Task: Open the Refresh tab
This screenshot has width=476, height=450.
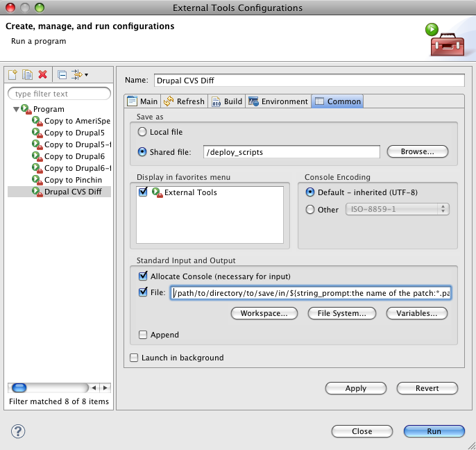Action: pyautogui.click(x=184, y=101)
